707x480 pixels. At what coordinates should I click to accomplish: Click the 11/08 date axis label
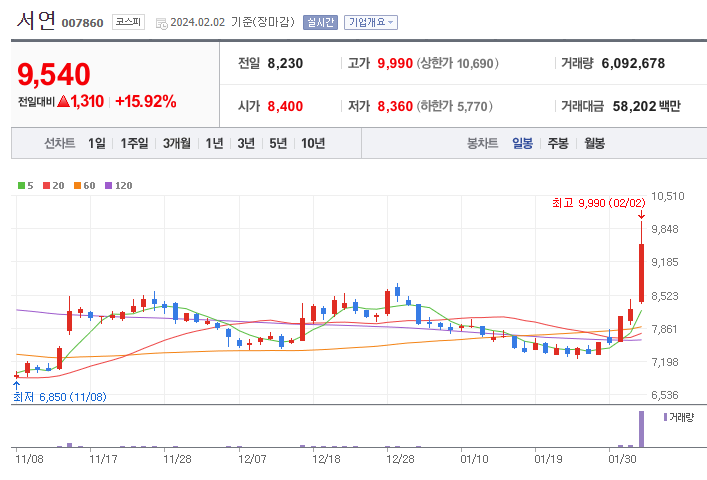tap(29, 459)
